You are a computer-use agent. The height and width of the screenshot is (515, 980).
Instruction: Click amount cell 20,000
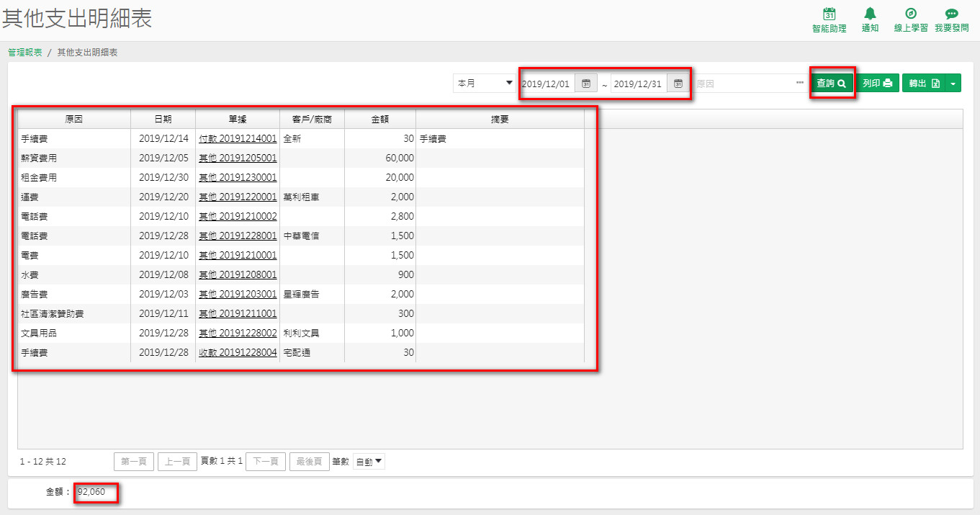click(x=380, y=178)
